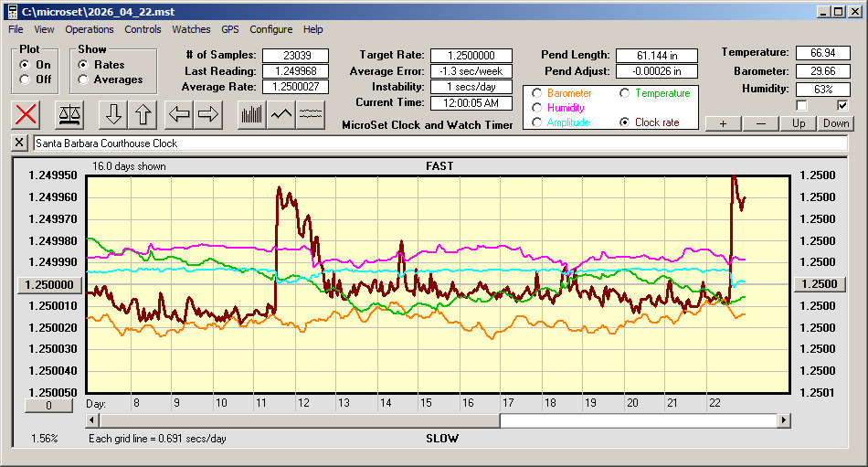Click the right arrow toolbar button
The image size is (868, 467).
coord(208,114)
